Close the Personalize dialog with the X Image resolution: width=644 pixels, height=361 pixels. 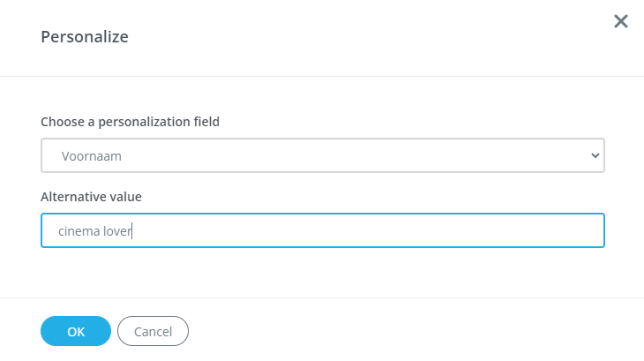click(621, 21)
